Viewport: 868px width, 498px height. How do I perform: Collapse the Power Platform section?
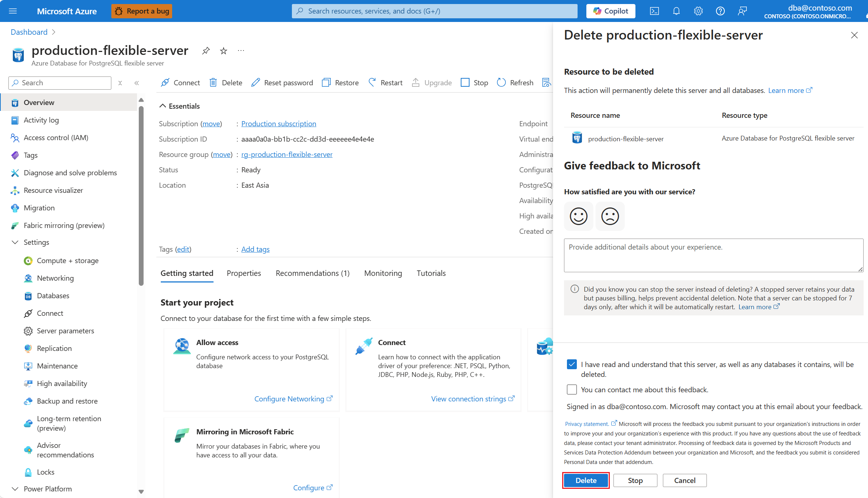(x=15, y=489)
